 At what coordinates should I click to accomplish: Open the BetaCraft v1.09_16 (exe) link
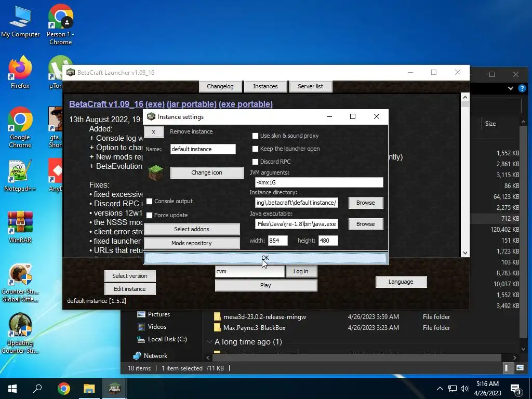coord(117,104)
